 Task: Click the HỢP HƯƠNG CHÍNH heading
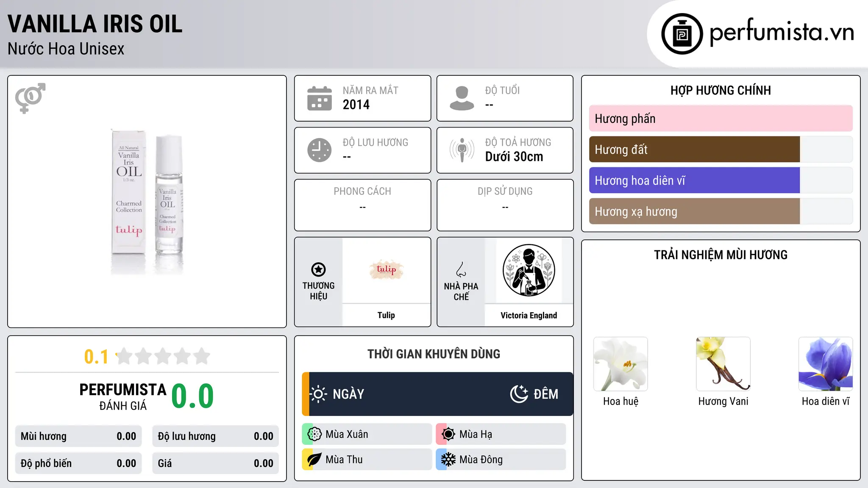pos(721,90)
